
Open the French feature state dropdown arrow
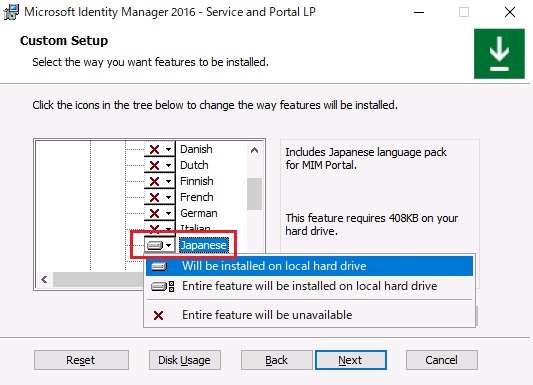point(169,197)
